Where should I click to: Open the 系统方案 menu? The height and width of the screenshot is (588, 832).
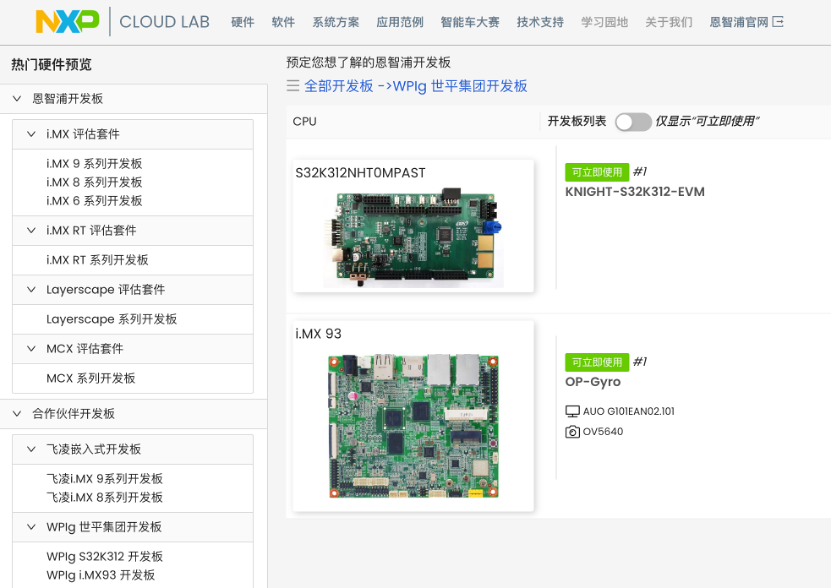coord(335,22)
